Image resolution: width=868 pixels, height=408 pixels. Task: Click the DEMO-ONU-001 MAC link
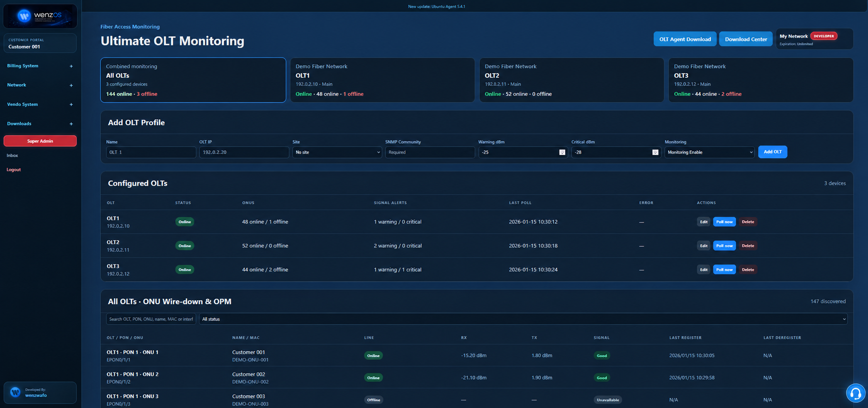click(x=250, y=360)
